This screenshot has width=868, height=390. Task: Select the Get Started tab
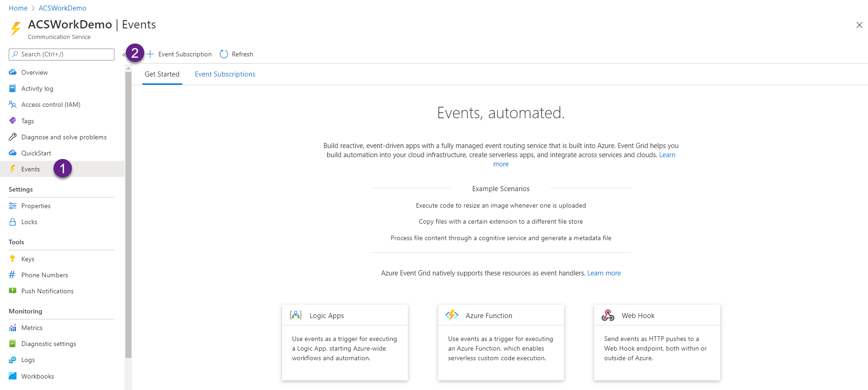[x=162, y=74]
